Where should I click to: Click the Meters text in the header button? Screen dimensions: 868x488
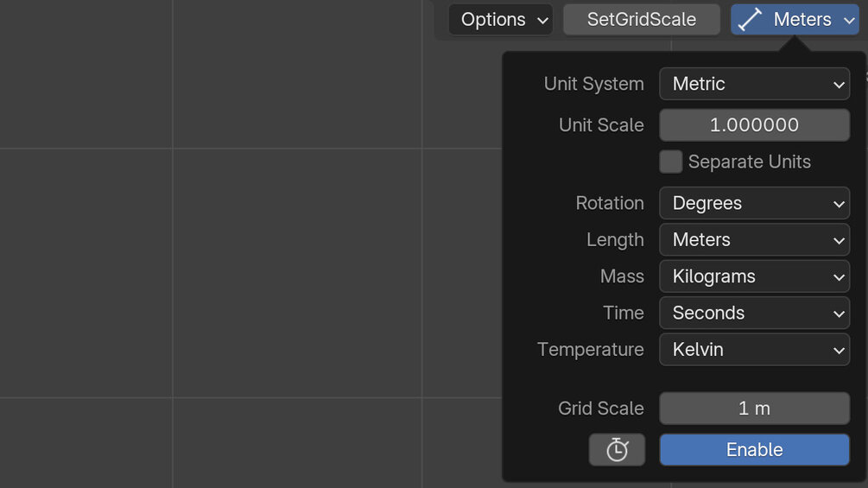(x=802, y=20)
